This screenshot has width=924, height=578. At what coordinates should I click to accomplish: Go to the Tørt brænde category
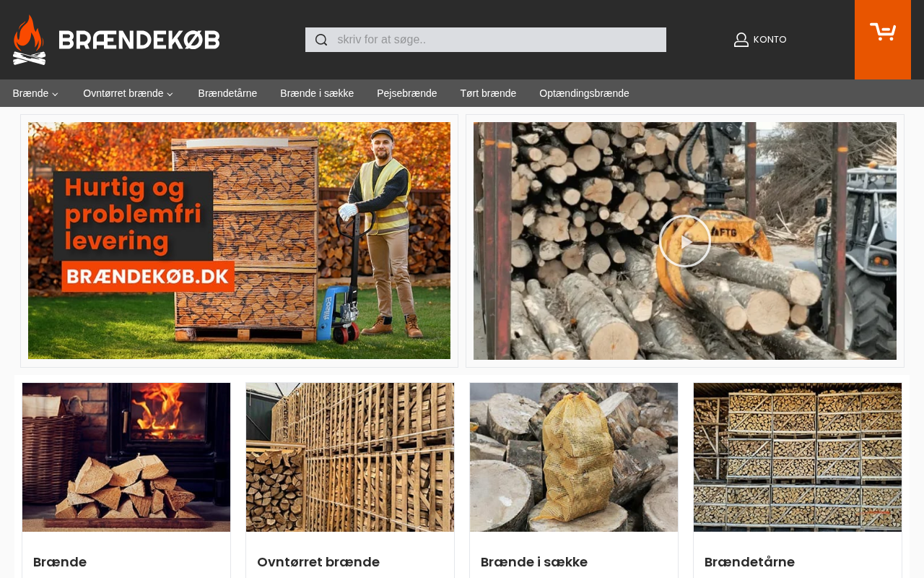pos(488,93)
